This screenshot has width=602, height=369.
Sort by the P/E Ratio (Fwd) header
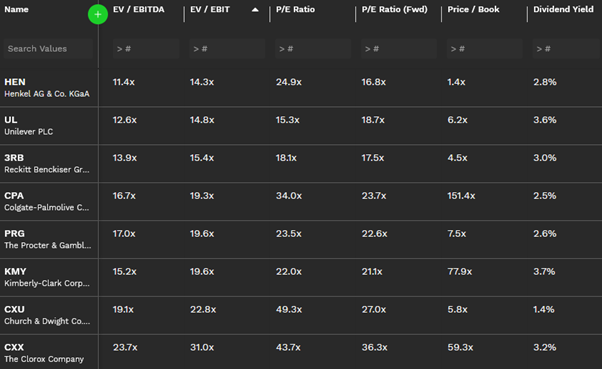pos(394,9)
